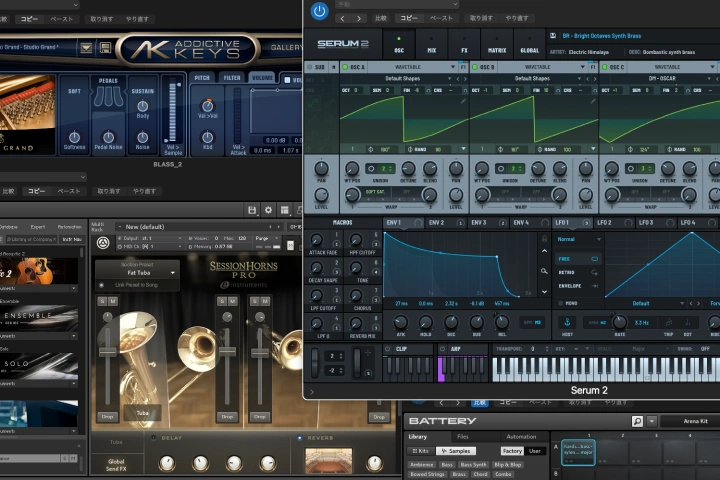Select the RETRIG LFO trigger mode

(578, 272)
